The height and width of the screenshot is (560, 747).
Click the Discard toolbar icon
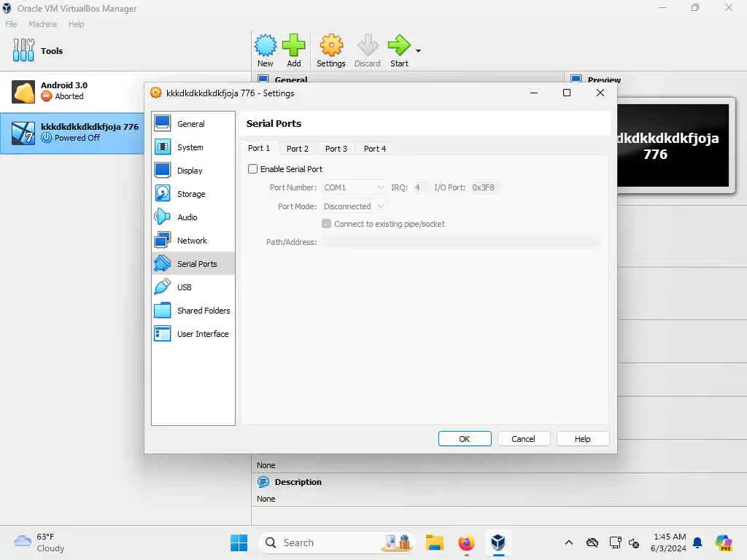[x=368, y=45]
